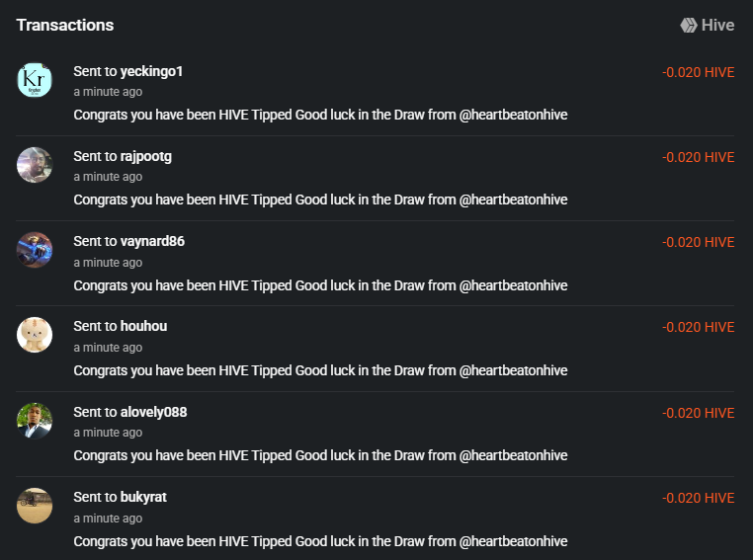Click the memo text under rajpootg
This screenshot has width=753, height=560.
point(320,200)
